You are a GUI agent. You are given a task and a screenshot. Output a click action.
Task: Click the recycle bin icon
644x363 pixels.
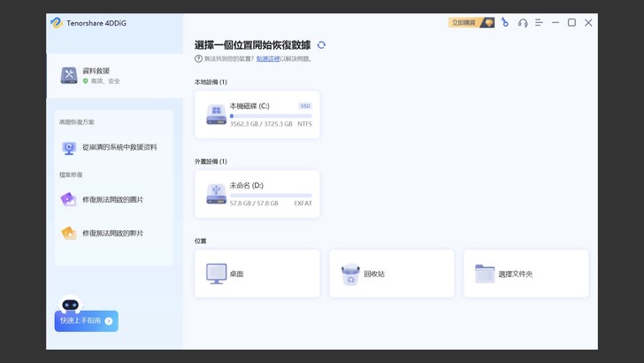click(x=350, y=274)
